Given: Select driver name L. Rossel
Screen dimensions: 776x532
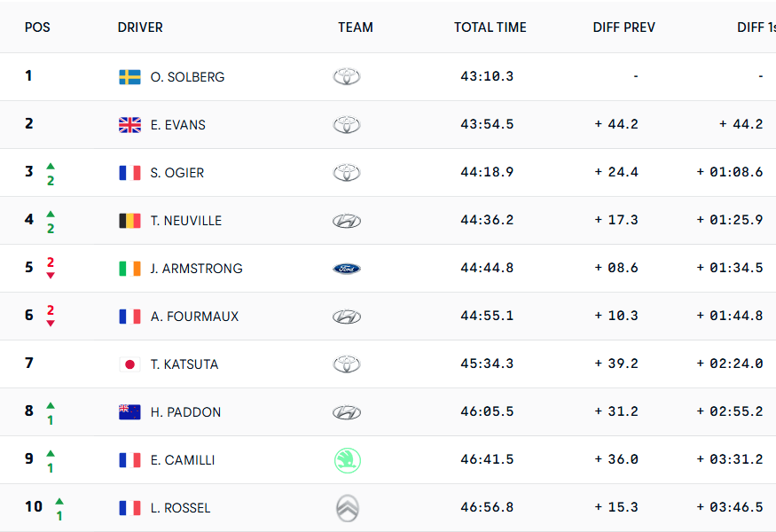Looking at the screenshot, I should click(180, 508).
